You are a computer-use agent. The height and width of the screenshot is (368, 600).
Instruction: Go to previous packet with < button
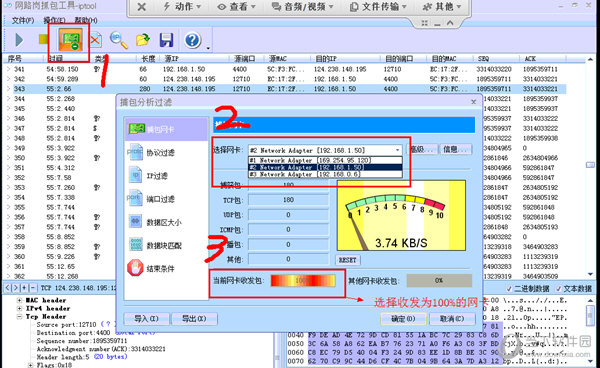pos(8,288)
